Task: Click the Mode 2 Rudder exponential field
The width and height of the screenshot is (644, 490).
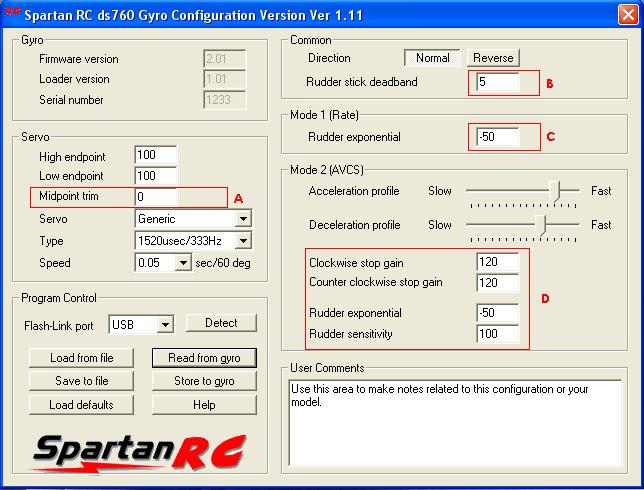Action: click(497, 313)
